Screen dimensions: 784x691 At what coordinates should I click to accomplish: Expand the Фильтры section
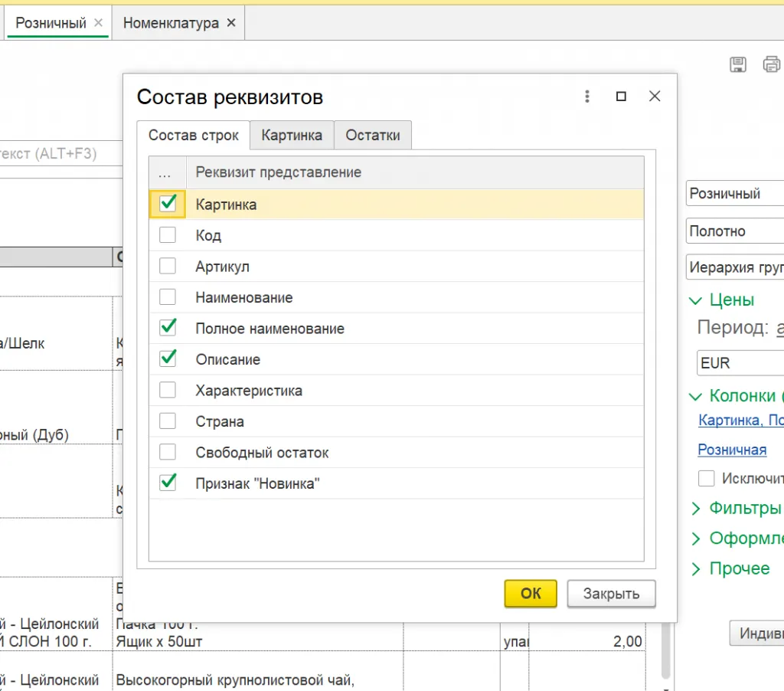[x=695, y=509]
